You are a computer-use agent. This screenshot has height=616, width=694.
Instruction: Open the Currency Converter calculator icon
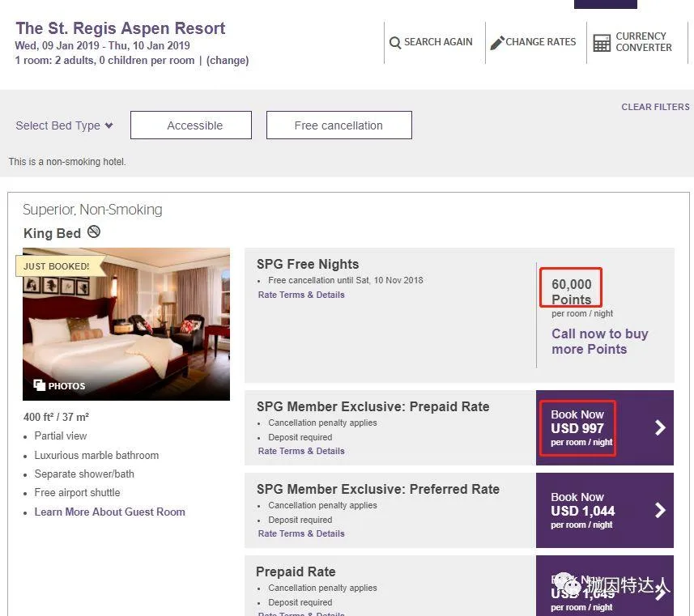(602, 43)
